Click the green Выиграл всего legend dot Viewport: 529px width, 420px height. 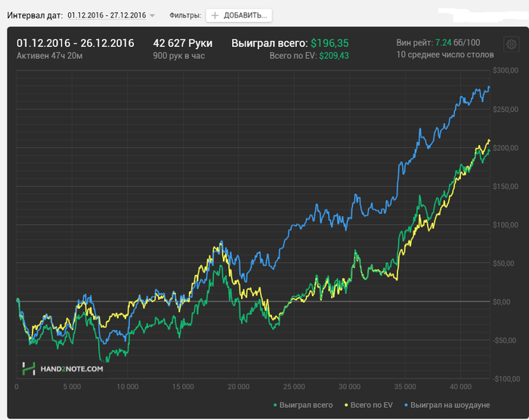[275, 405]
